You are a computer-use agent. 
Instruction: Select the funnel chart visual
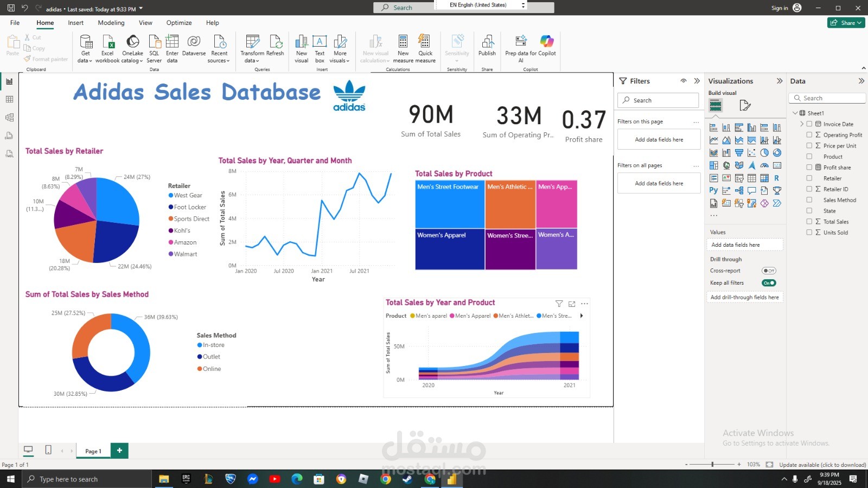[739, 152]
